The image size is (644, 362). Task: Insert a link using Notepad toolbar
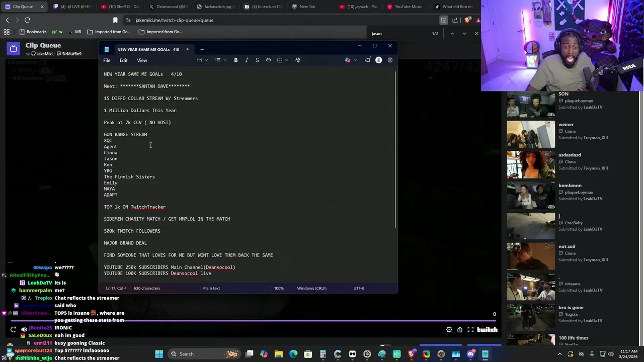point(268,60)
